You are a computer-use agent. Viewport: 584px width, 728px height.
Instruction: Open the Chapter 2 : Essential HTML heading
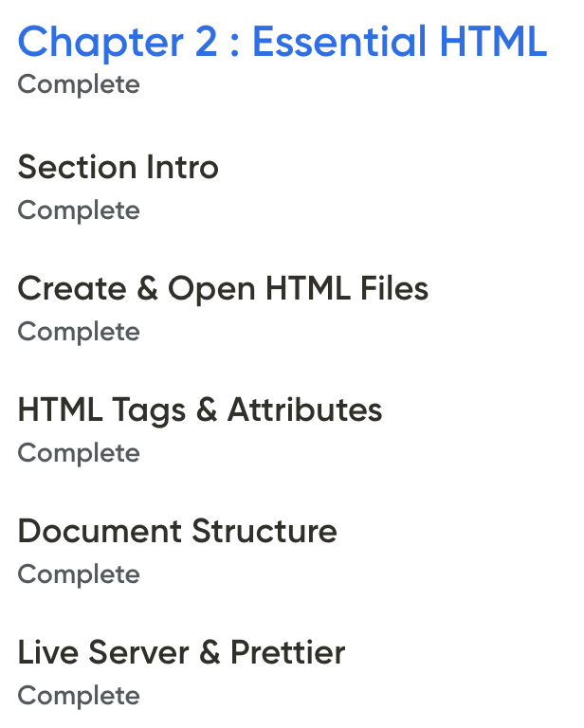pyautogui.click(x=283, y=42)
